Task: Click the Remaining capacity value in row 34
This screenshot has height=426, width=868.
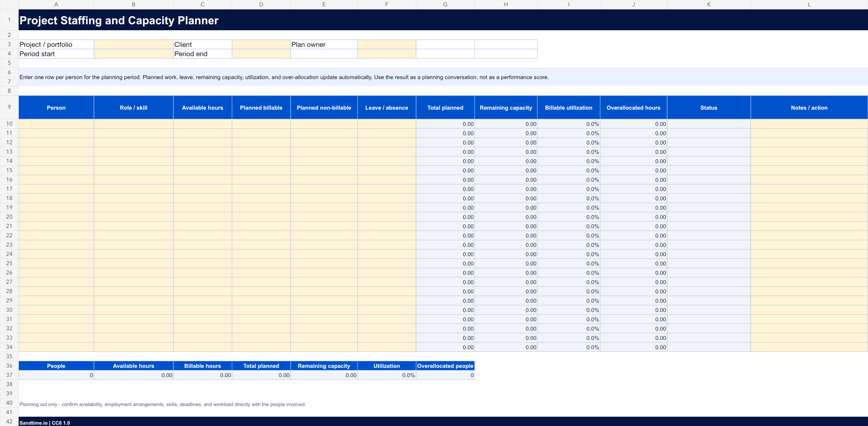Action: pos(506,347)
